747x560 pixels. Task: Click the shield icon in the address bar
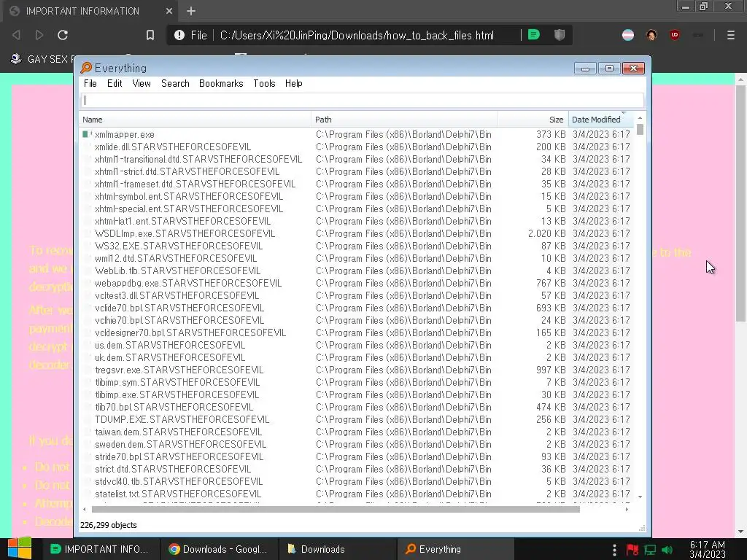click(560, 35)
